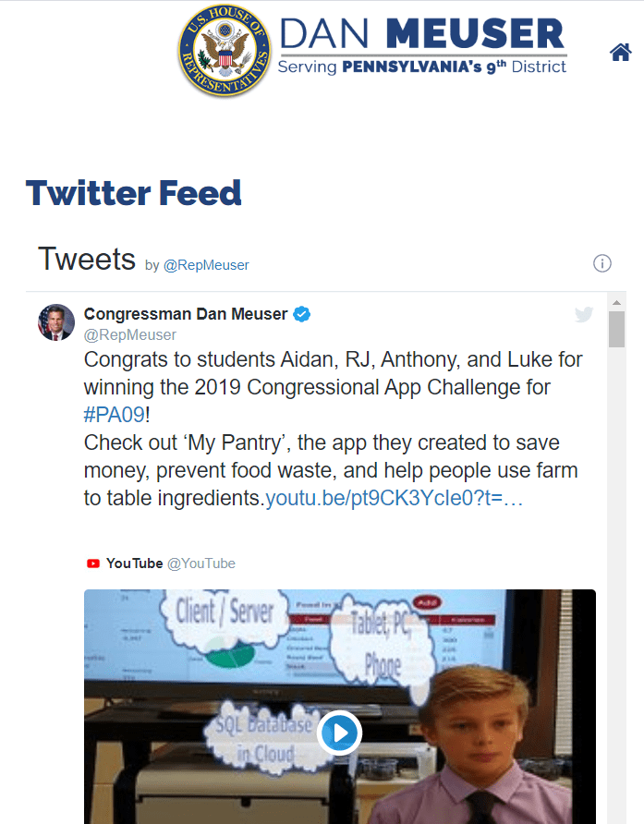The height and width of the screenshot is (824, 644).
Task: Click the Twitter Feed heading
Action: pos(134,193)
